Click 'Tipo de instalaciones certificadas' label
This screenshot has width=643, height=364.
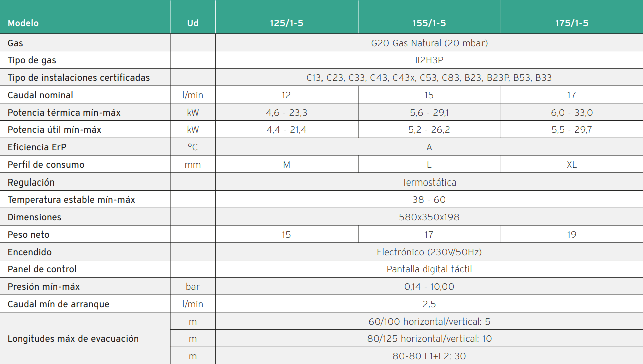coord(79,78)
